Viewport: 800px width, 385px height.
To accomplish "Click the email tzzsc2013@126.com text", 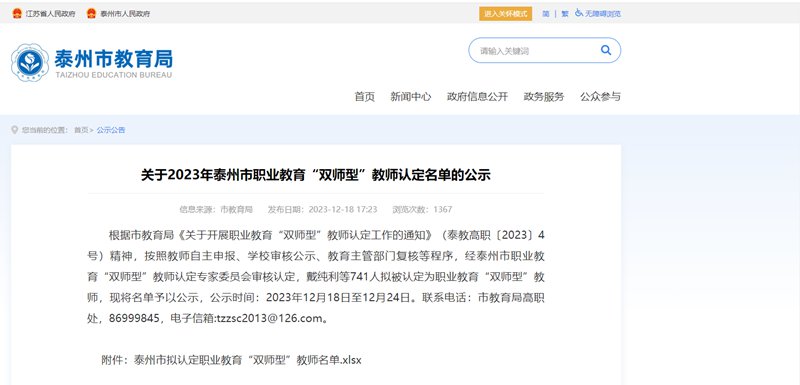I will (270, 319).
